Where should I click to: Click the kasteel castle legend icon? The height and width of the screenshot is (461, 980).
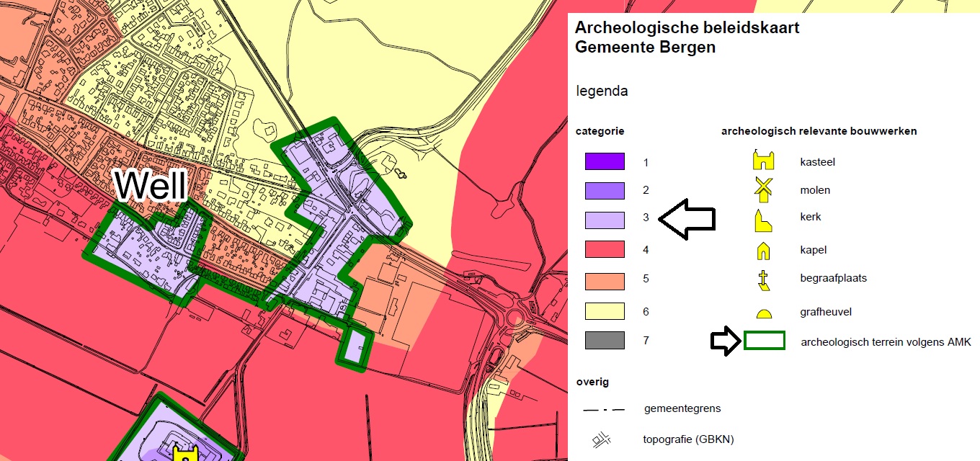763,161
